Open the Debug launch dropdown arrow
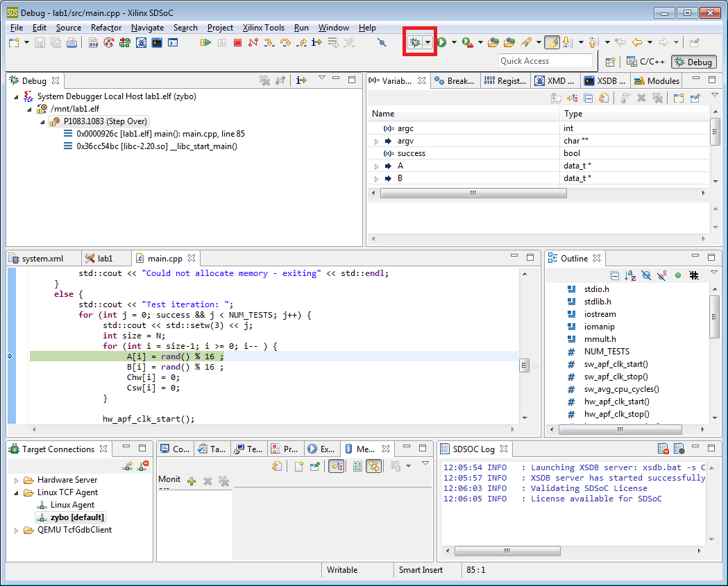 click(428, 43)
